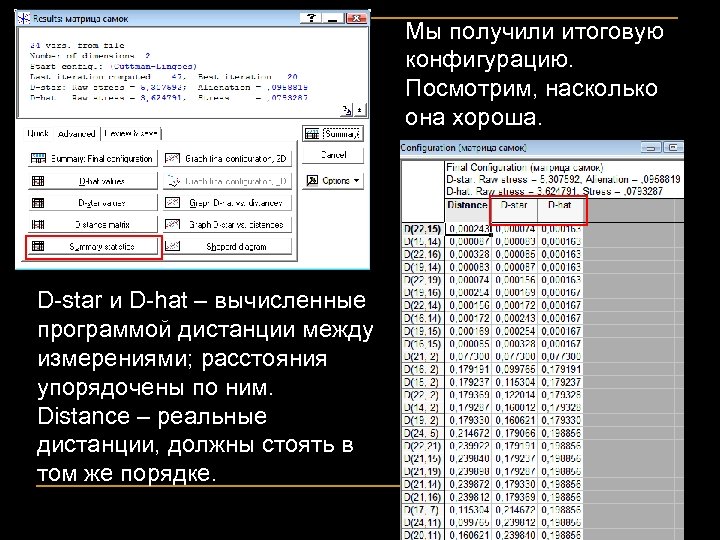
Task: Open Summary: Final configuration spreadsheet
Action: 92,158
